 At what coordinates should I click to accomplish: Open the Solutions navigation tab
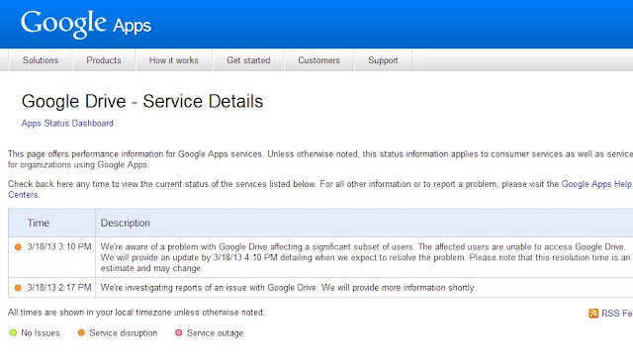[41, 60]
